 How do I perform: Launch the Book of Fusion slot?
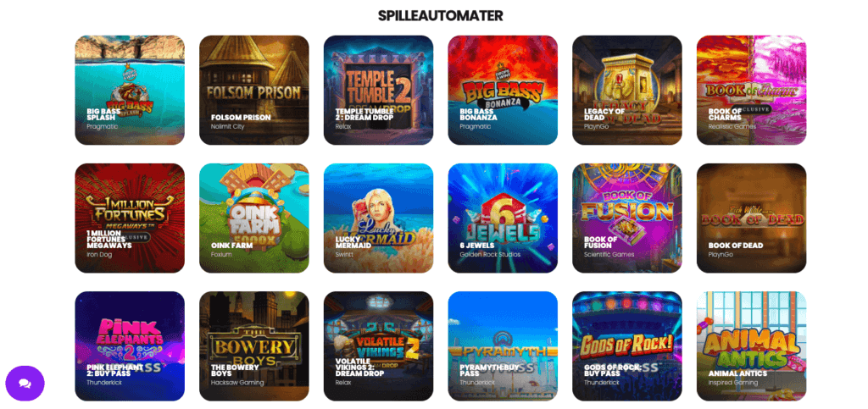(627, 218)
